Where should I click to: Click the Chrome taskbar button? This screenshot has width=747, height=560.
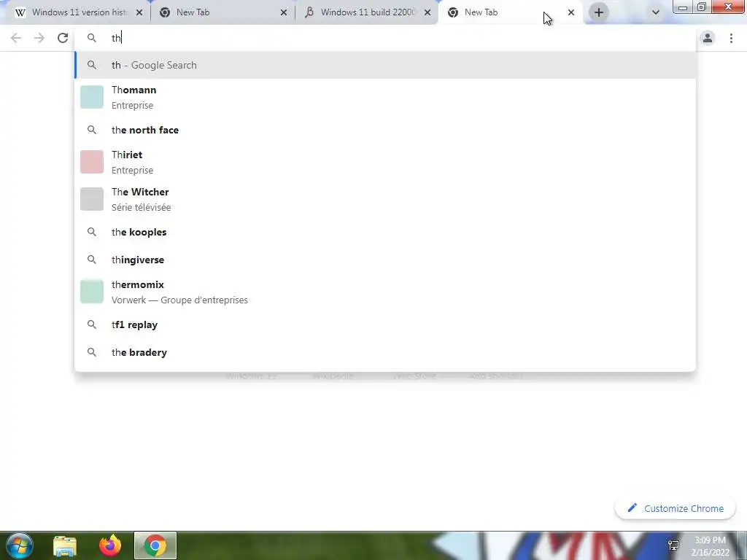[155, 545]
